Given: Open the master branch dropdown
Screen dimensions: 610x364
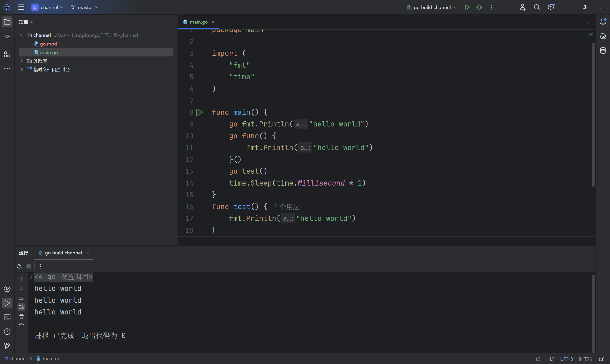Looking at the screenshot, I should tap(85, 7).
